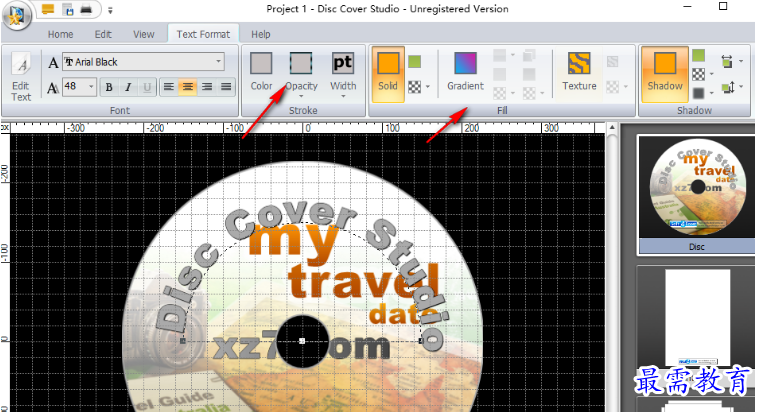Align text to the left
Screen dimensions: 758x412
(168, 87)
